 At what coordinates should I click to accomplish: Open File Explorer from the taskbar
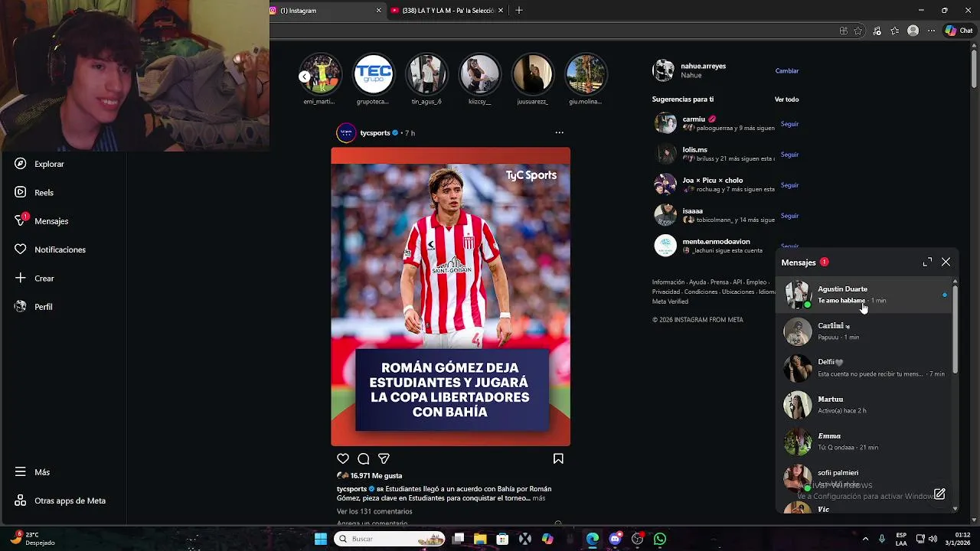(480, 539)
